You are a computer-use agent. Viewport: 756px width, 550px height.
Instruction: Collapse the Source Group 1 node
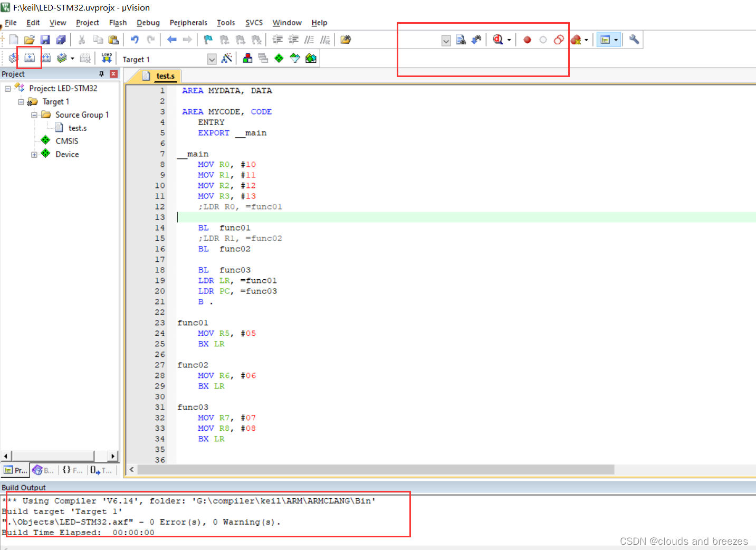34,115
